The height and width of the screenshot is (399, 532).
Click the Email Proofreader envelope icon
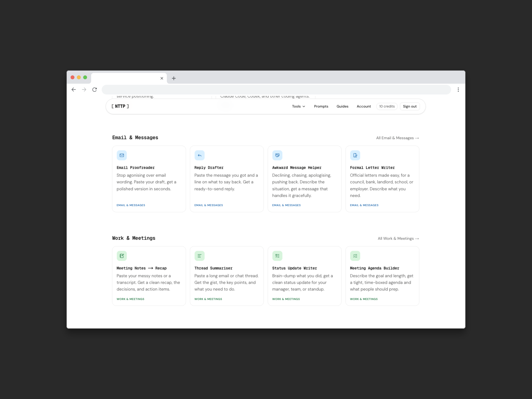pos(122,155)
